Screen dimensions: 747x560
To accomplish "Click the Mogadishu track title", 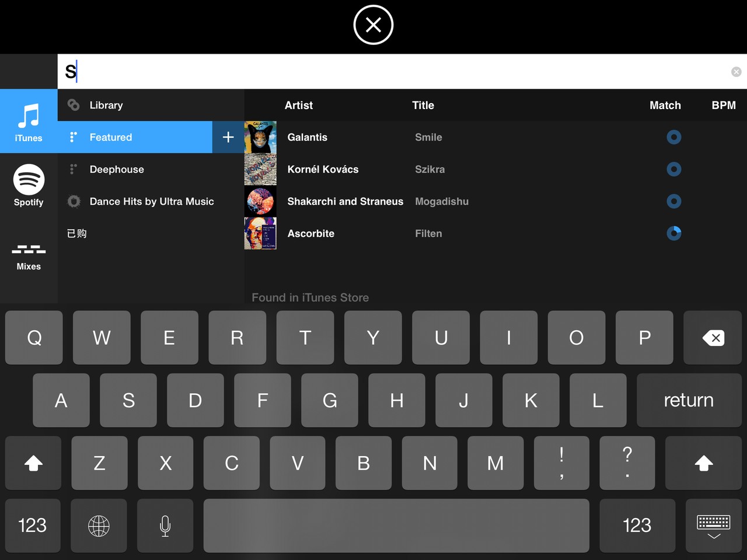I will [x=442, y=201].
